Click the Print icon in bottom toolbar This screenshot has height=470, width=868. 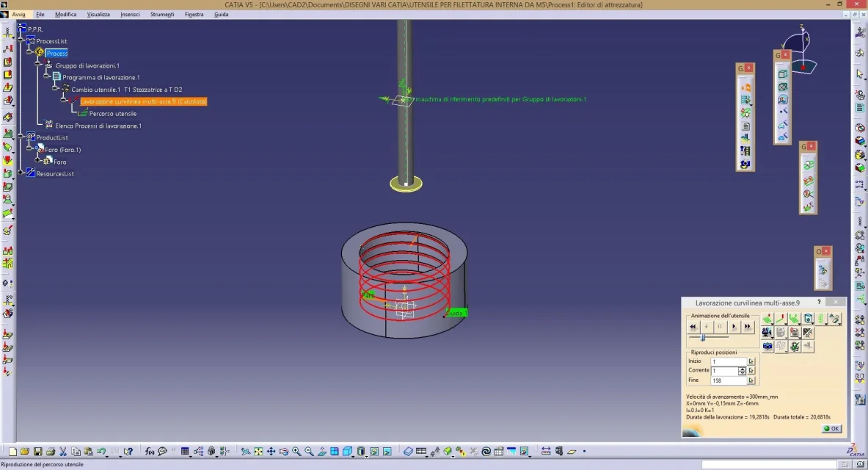50,452
